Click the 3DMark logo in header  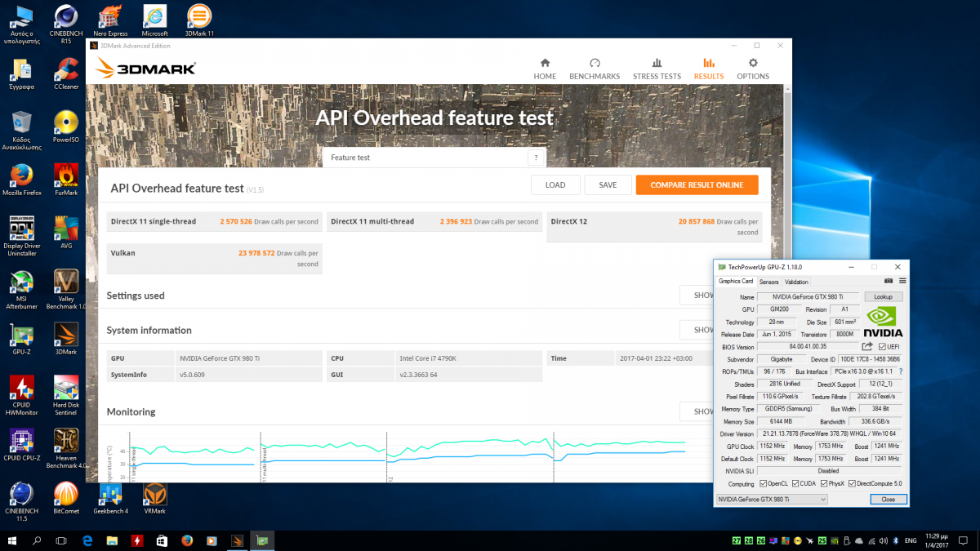point(146,69)
